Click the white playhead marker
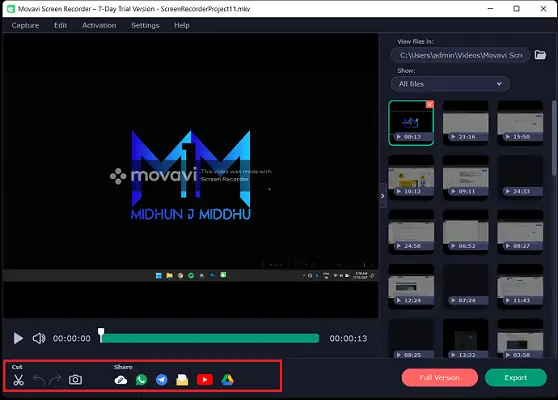 101,335
